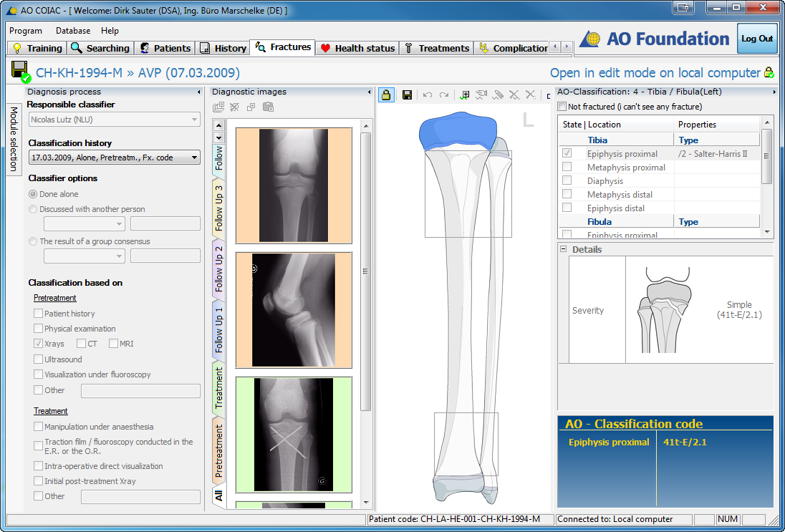Enable the Patient history checkbox
This screenshot has width=785, height=532.
coord(38,314)
